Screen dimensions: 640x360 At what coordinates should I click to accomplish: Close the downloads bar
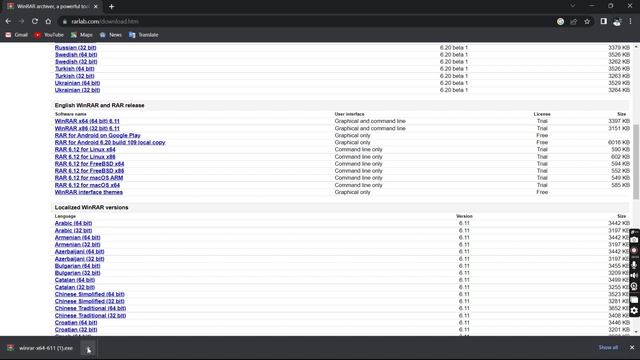pyautogui.click(x=632, y=347)
